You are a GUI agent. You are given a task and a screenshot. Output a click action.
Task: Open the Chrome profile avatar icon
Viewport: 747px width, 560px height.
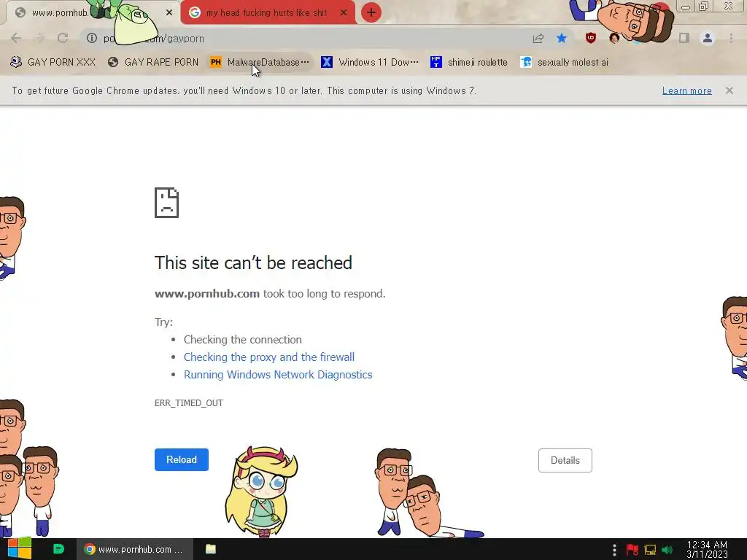click(708, 38)
